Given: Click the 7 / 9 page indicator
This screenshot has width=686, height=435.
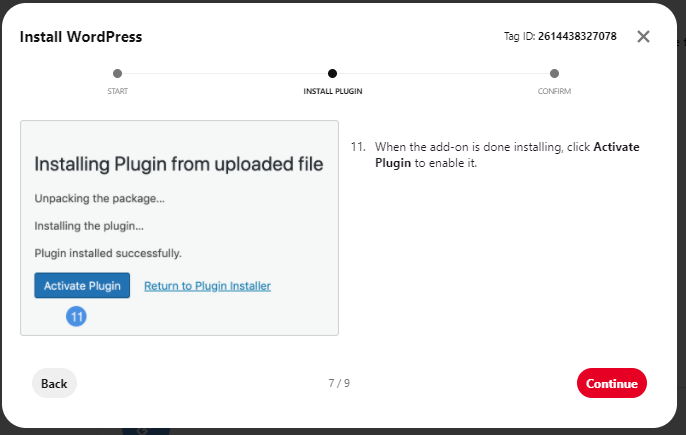Looking at the screenshot, I should (339, 383).
